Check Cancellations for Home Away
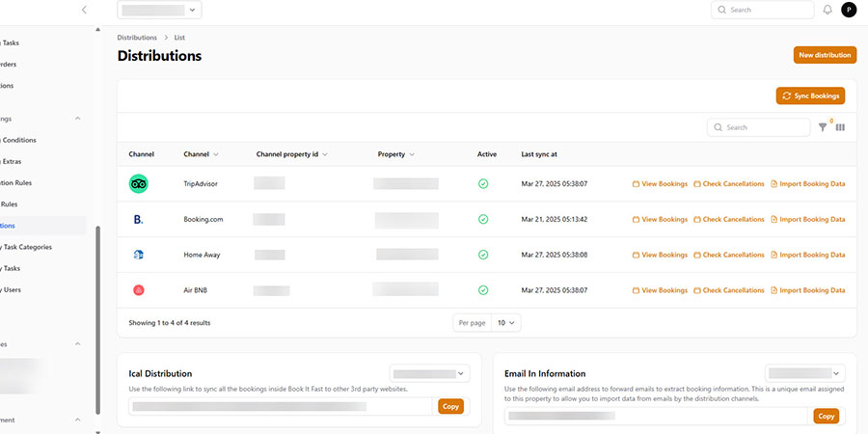Image resolution: width=868 pixels, height=434 pixels. coord(729,255)
